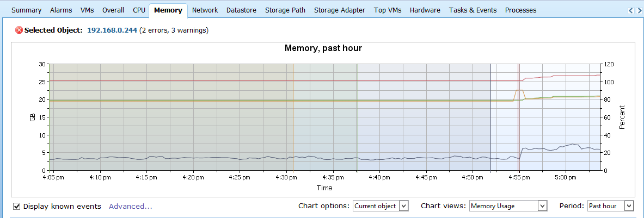Switch to Storage Adapter tab

pos(340,10)
